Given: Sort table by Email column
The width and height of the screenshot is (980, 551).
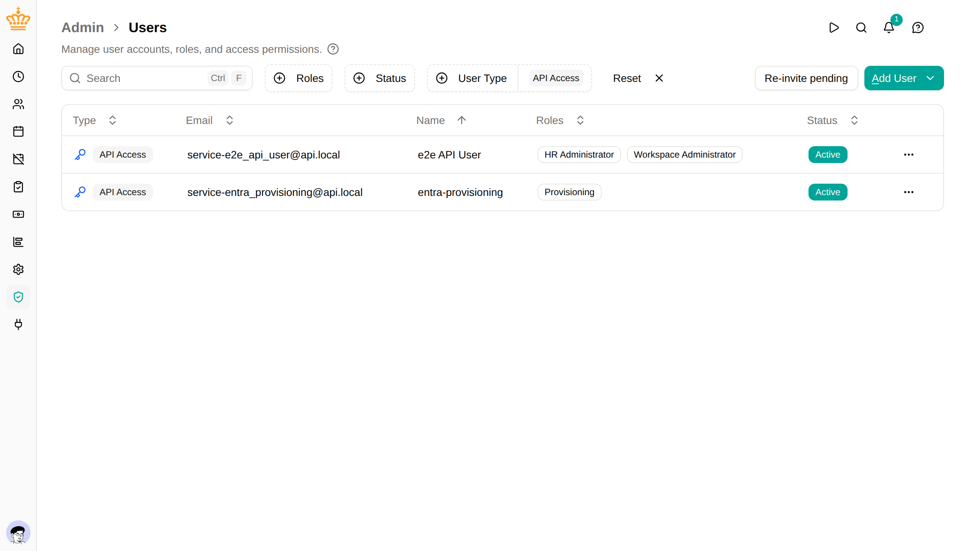Looking at the screenshot, I should (x=209, y=120).
